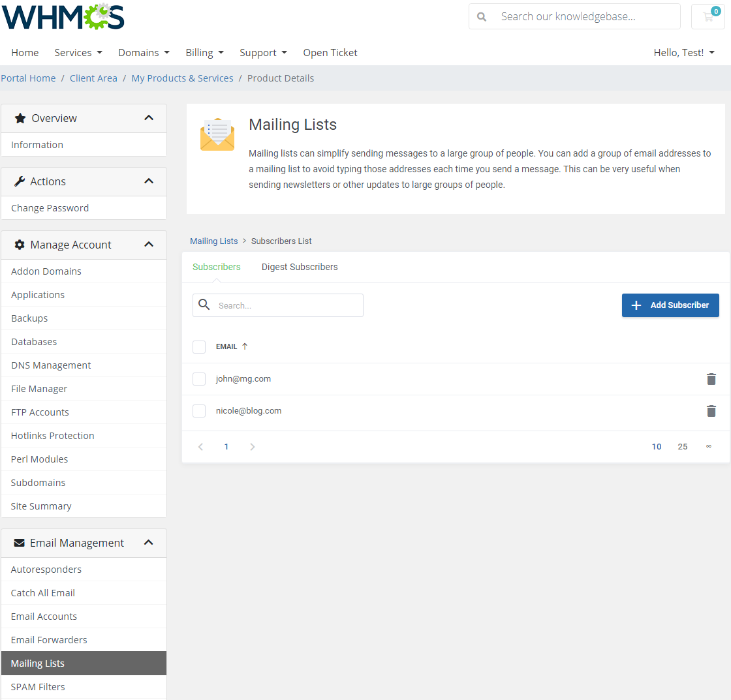731x700 pixels.
Task: Open the Billing dropdown menu
Action: point(205,53)
